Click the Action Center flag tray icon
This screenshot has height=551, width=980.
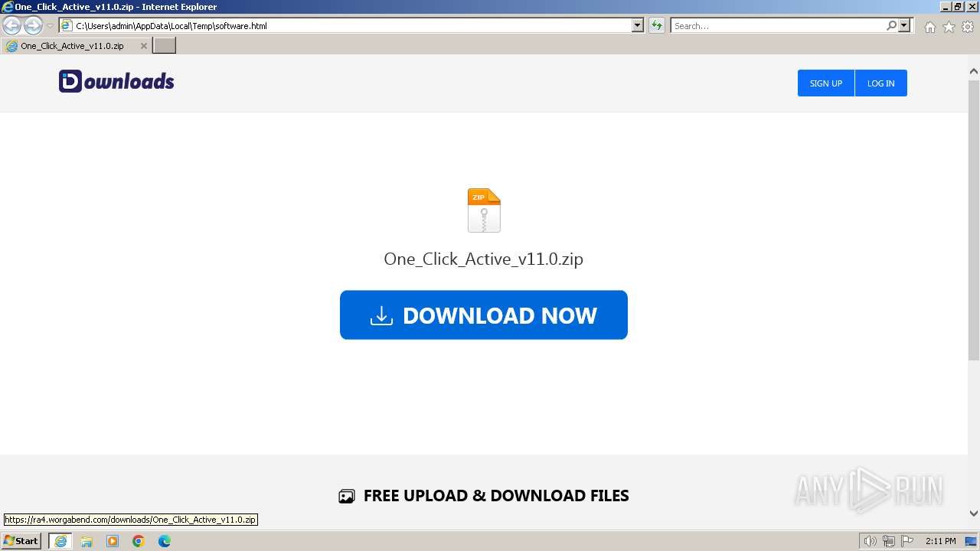tap(907, 541)
